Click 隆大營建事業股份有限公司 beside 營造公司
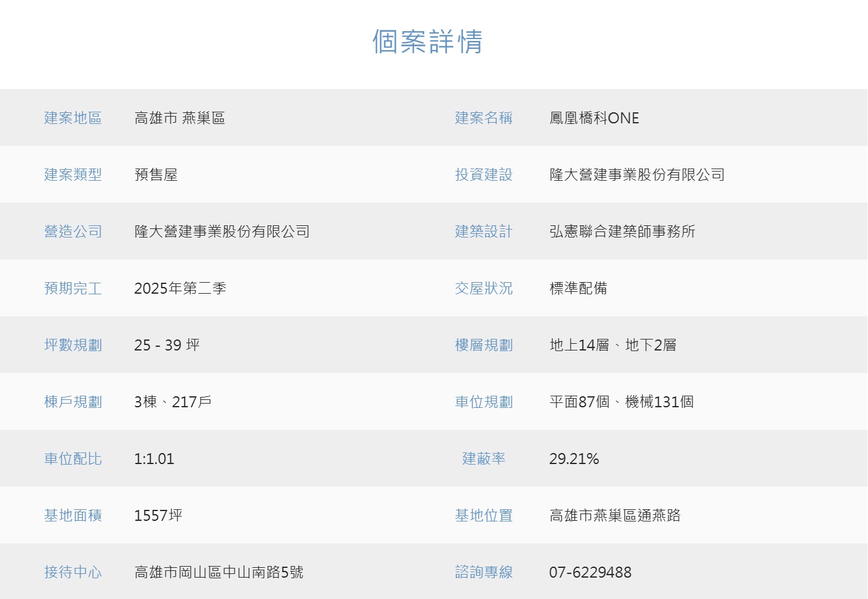This screenshot has height=599, width=868. pyautogui.click(x=222, y=231)
